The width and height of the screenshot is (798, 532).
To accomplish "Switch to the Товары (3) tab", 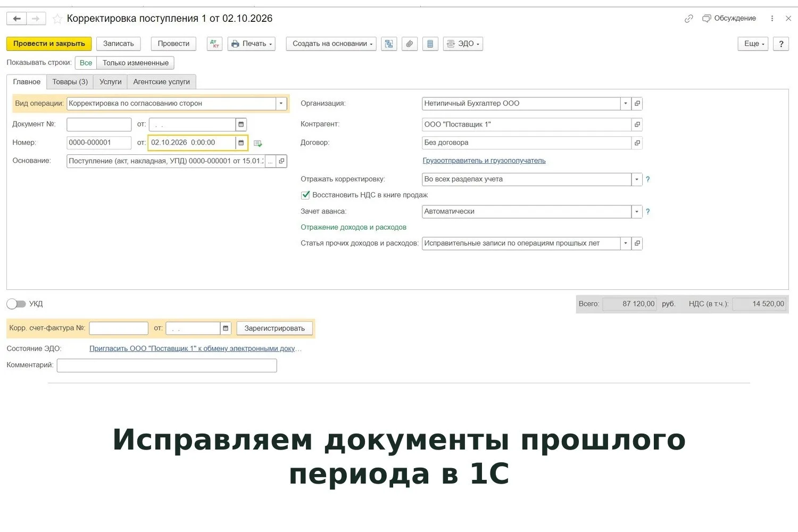I will click(70, 82).
